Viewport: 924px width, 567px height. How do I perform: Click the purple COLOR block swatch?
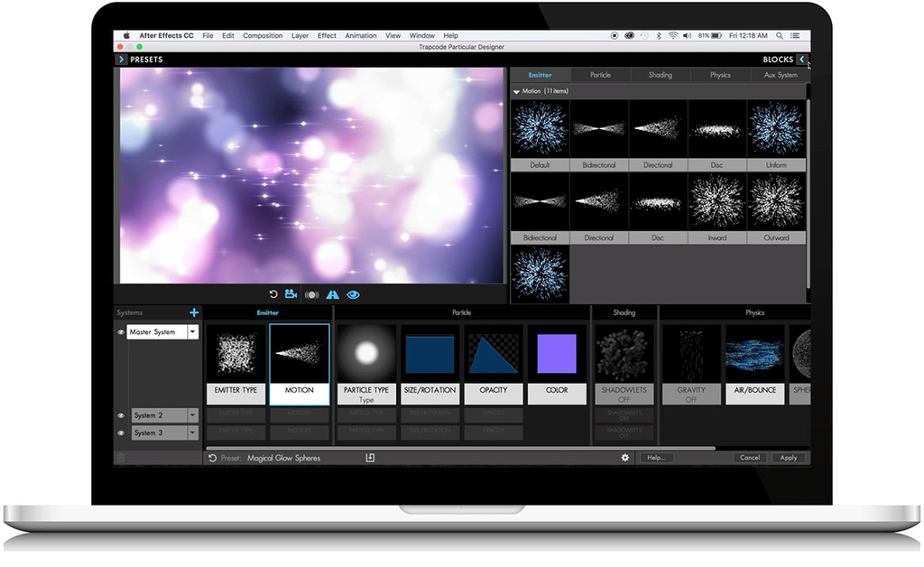pyautogui.click(x=557, y=354)
